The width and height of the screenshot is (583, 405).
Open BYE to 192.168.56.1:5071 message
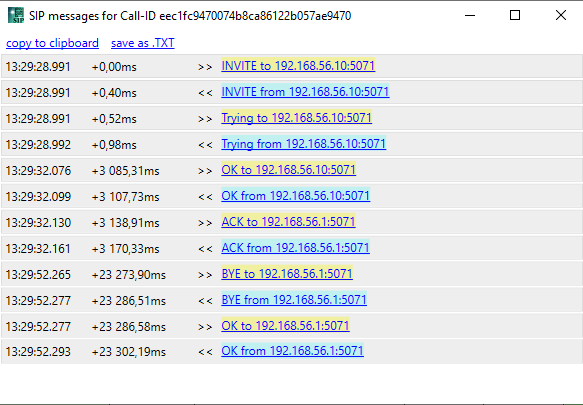[x=287, y=274]
